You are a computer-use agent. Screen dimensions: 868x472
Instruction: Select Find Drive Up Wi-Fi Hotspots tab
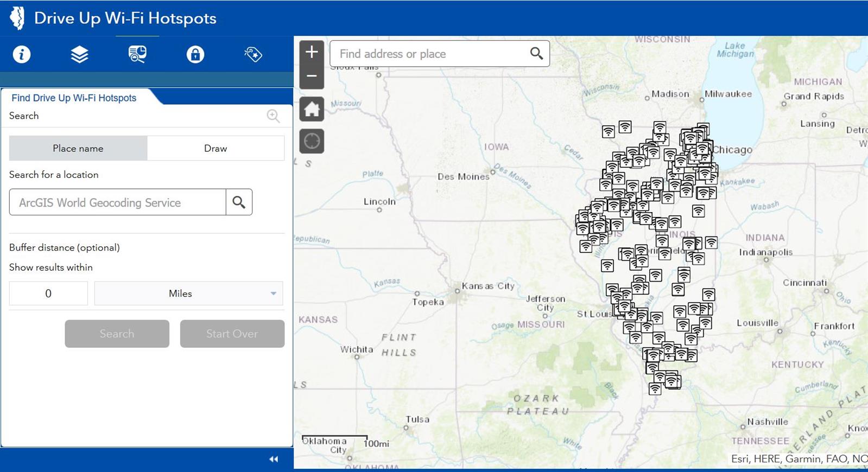coord(74,98)
